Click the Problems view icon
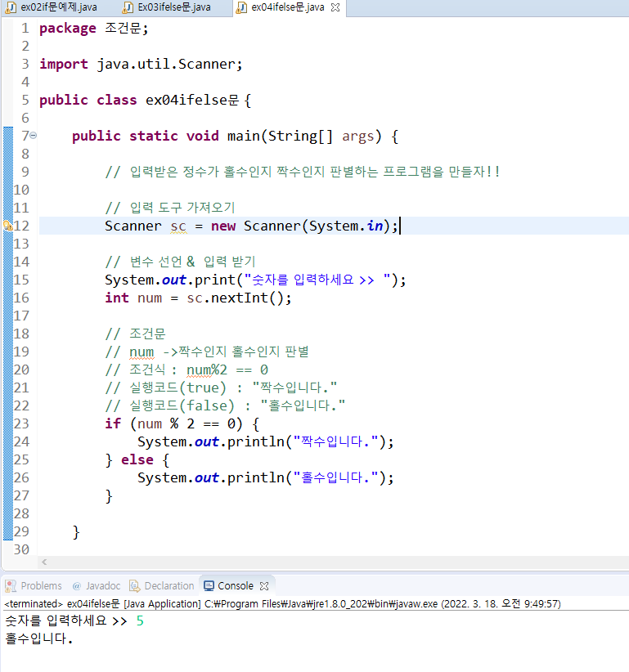Screen dimensions: 629x672 11,585
